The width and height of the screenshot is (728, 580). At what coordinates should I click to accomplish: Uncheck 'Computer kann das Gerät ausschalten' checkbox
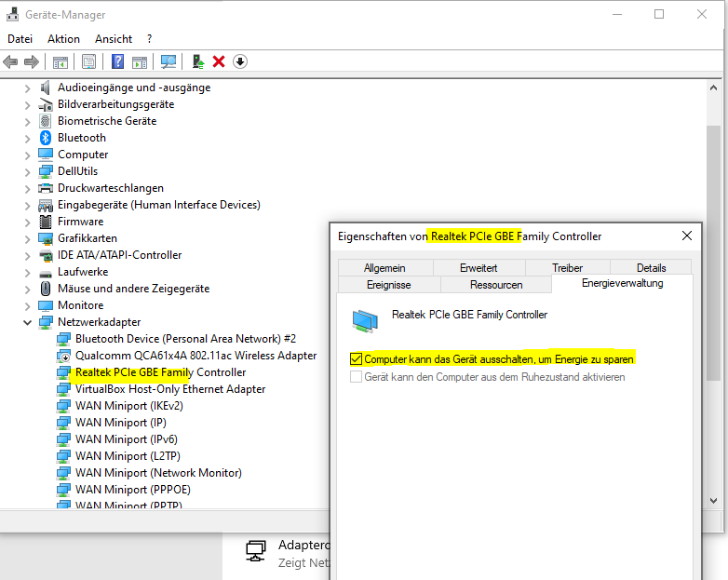point(357,359)
